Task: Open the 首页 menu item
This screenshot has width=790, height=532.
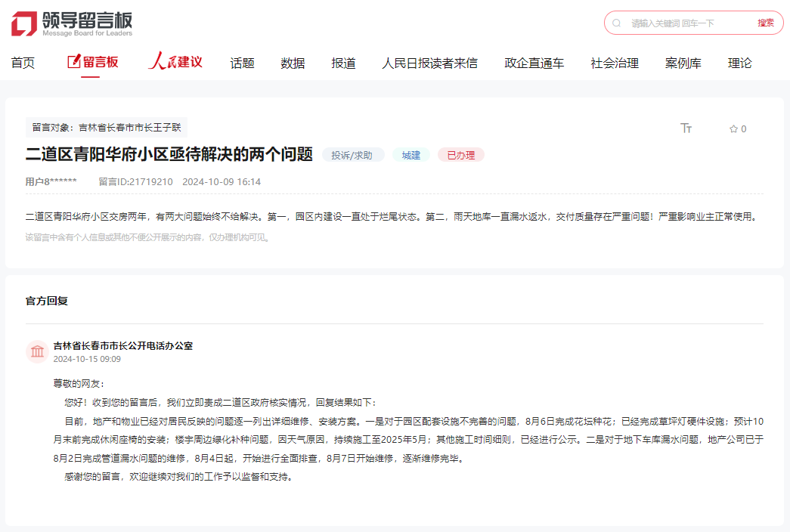Action: pyautogui.click(x=22, y=63)
